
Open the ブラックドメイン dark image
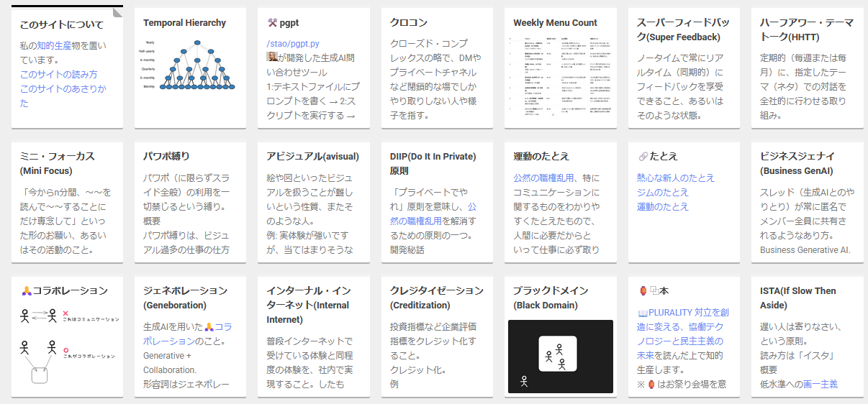[x=560, y=357]
